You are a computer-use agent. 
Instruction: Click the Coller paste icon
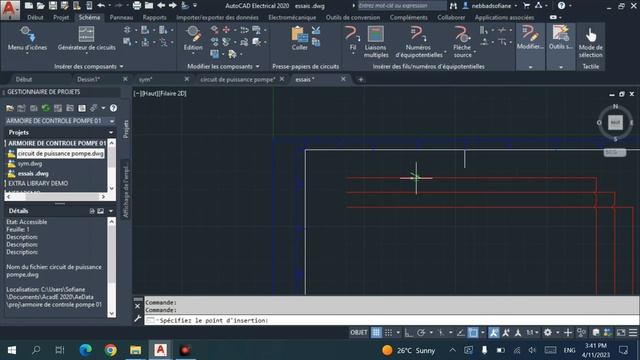299,39
